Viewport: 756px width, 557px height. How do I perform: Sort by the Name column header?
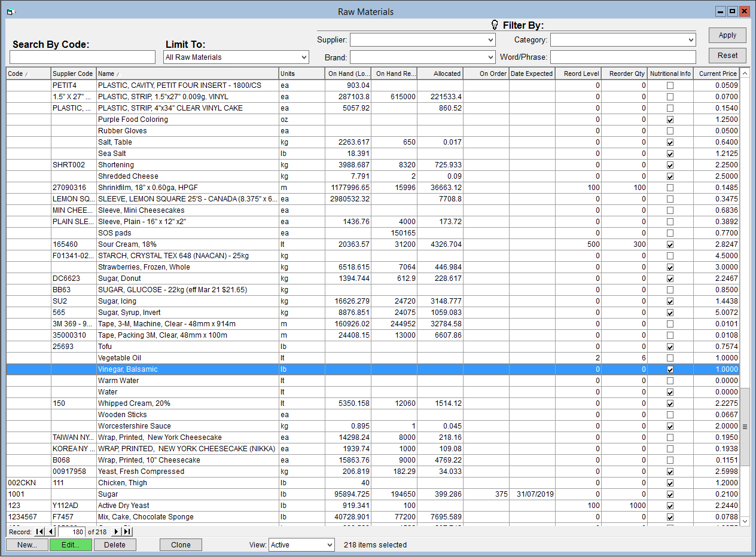[187, 74]
